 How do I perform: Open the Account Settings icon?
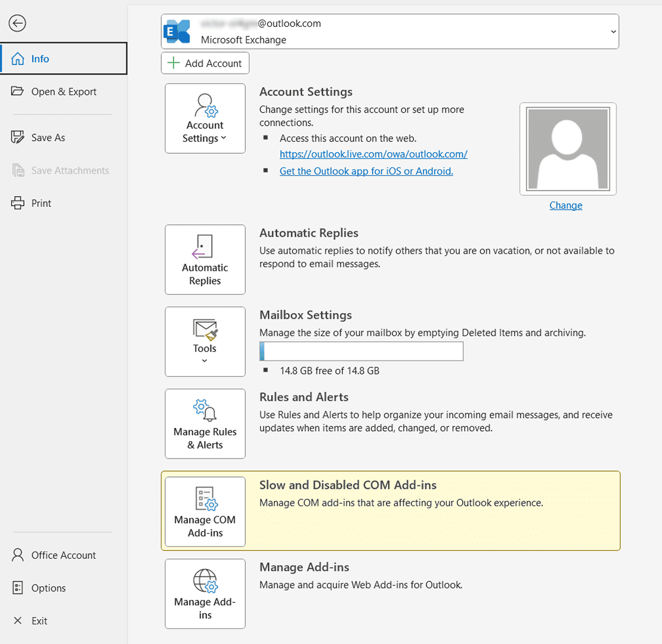pos(205,118)
